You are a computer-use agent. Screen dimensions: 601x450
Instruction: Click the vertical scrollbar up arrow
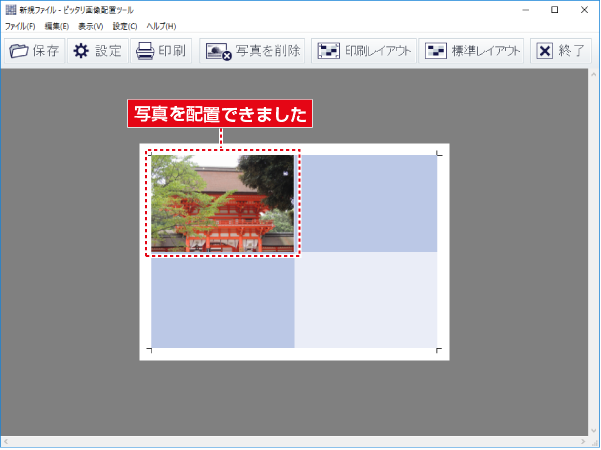pos(594,74)
